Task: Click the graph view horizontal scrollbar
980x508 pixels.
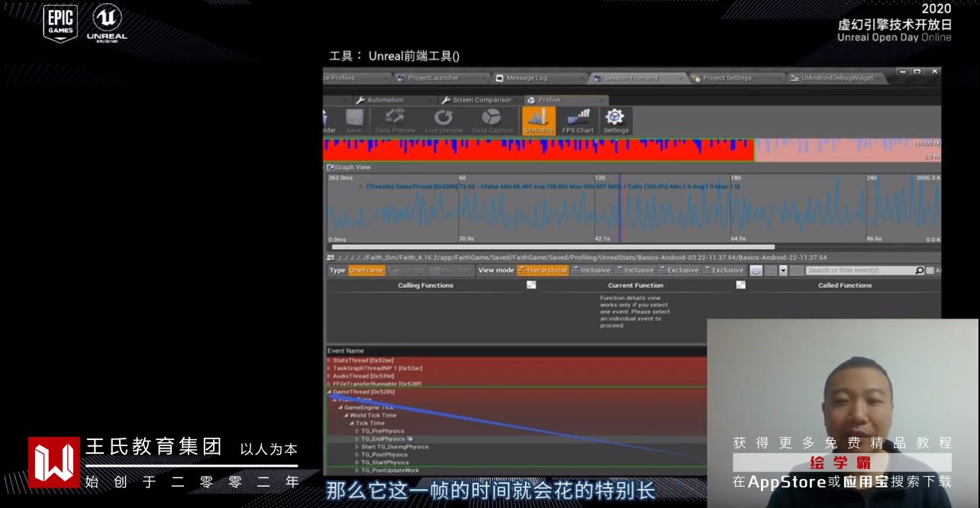Action: coord(553,248)
